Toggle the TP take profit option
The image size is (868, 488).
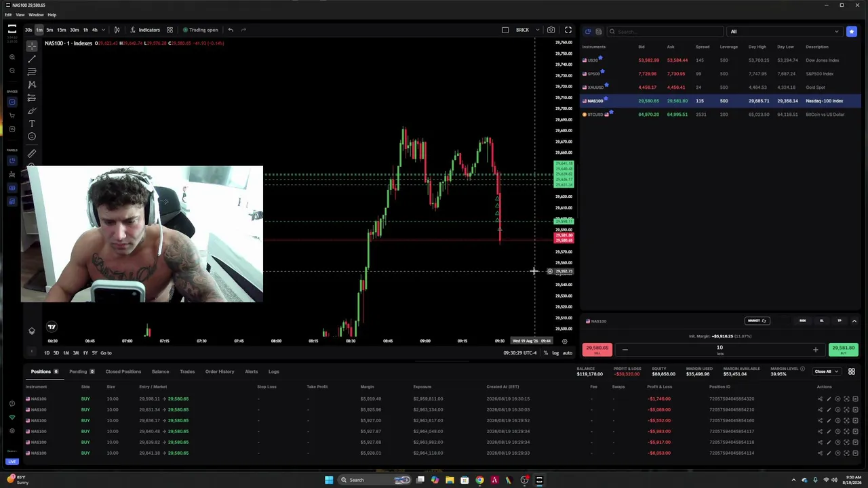pyautogui.click(x=840, y=321)
